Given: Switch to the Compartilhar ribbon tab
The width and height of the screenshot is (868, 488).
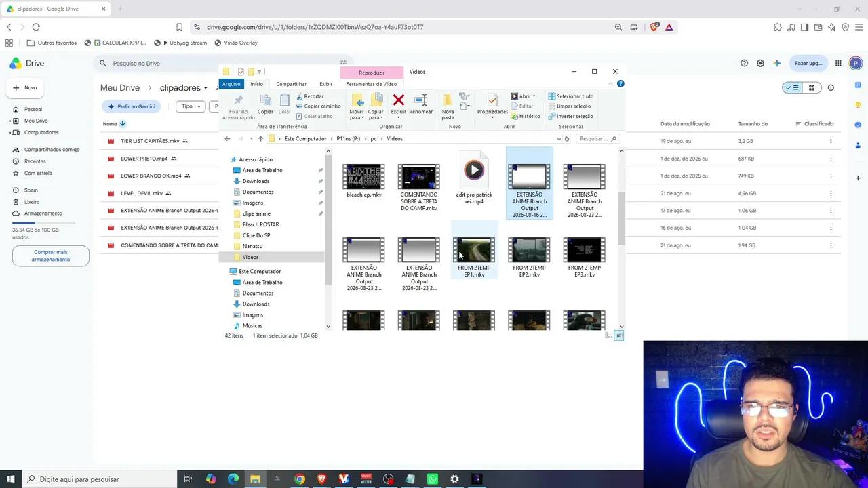Looking at the screenshot, I should tap(292, 84).
